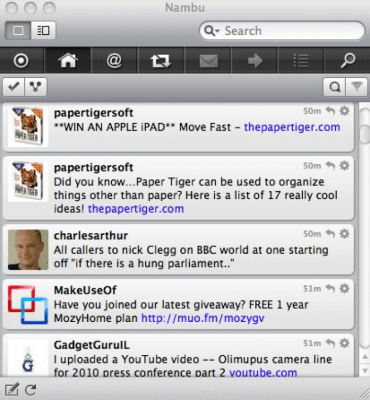Click the circle overview tab icon
The image size is (370, 400).
(21, 61)
